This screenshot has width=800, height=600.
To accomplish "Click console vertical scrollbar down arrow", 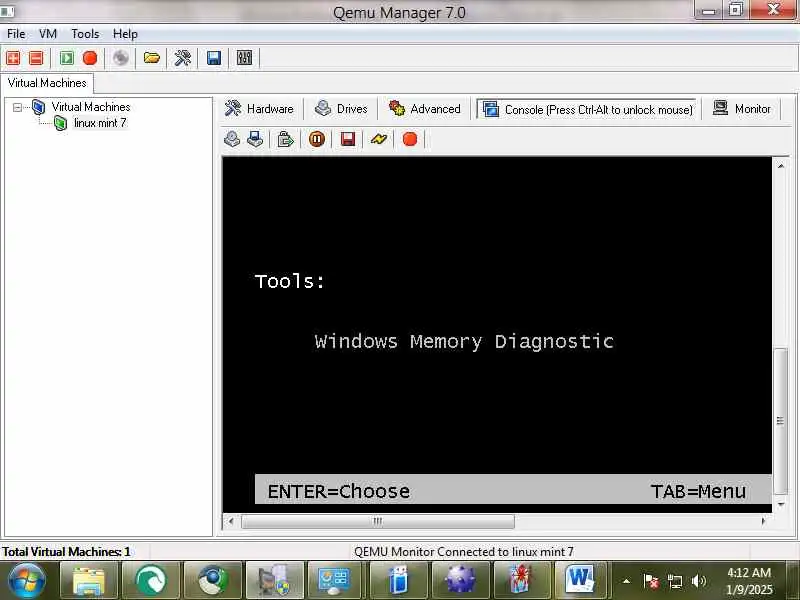I will coord(781,505).
